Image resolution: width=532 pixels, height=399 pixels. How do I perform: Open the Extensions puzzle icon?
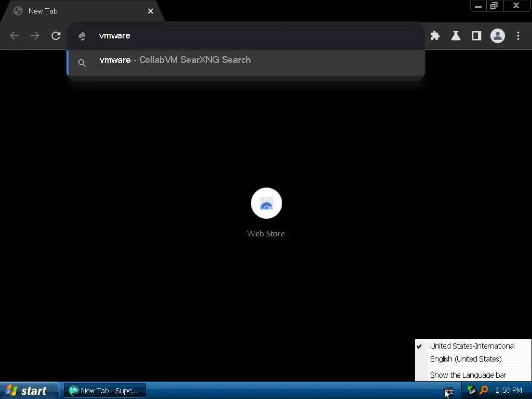click(x=435, y=36)
